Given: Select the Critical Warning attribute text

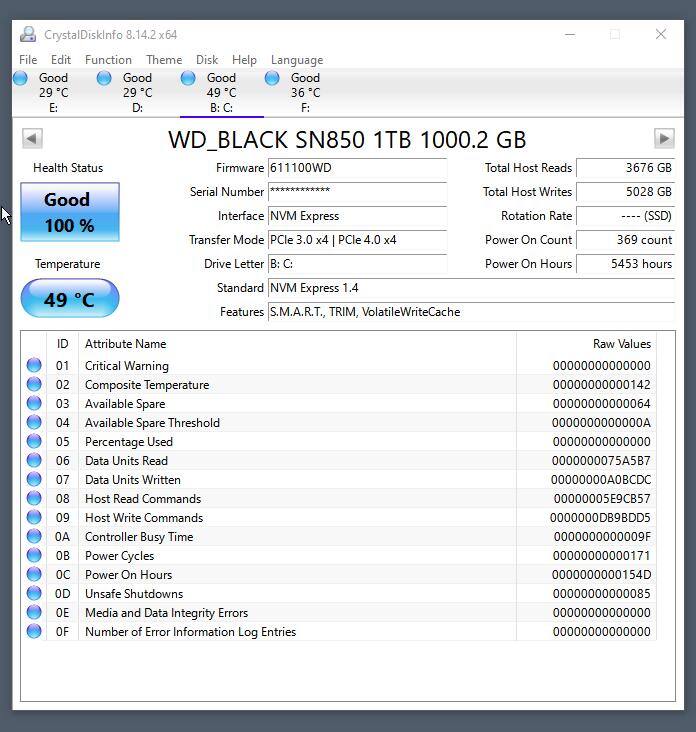Looking at the screenshot, I should point(127,366).
